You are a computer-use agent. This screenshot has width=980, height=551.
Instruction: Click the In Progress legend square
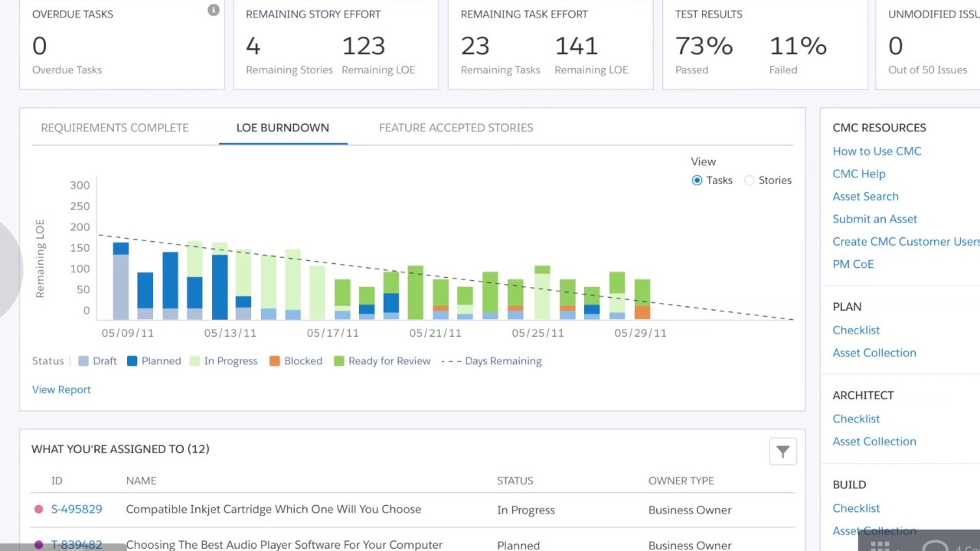tap(194, 360)
